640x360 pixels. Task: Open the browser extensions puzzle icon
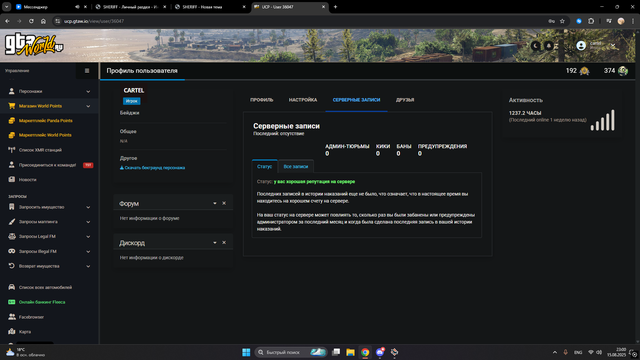591,21
